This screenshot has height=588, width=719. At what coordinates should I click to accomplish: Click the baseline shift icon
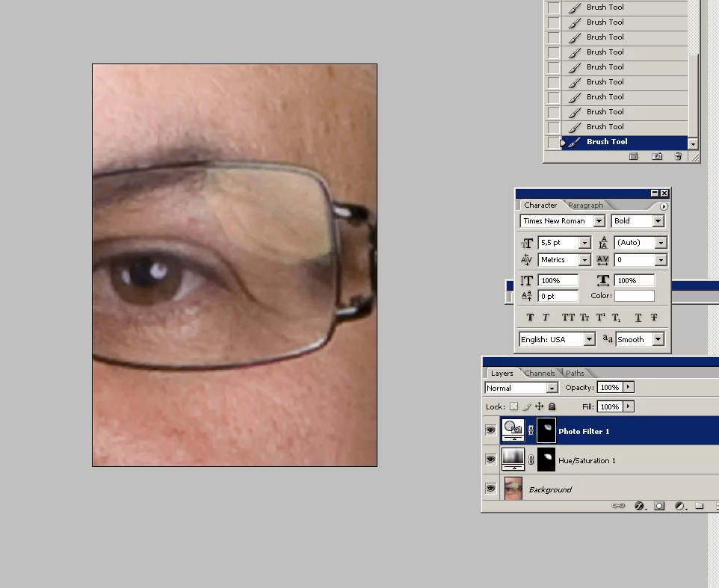526,296
